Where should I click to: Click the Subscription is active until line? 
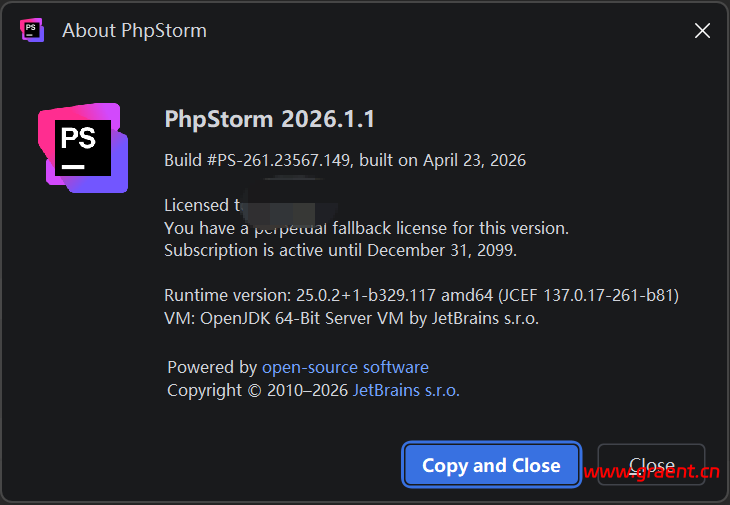point(340,250)
